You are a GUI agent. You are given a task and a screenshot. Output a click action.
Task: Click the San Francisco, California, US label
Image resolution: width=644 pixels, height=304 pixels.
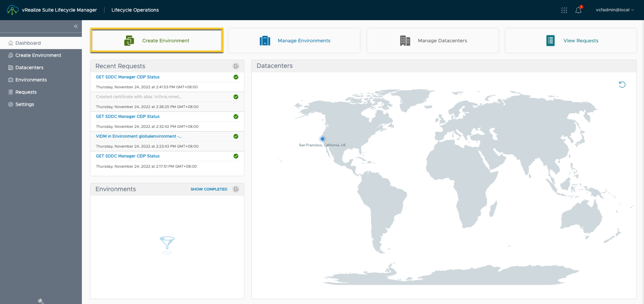pyautogui.click(x=322, y=145)
